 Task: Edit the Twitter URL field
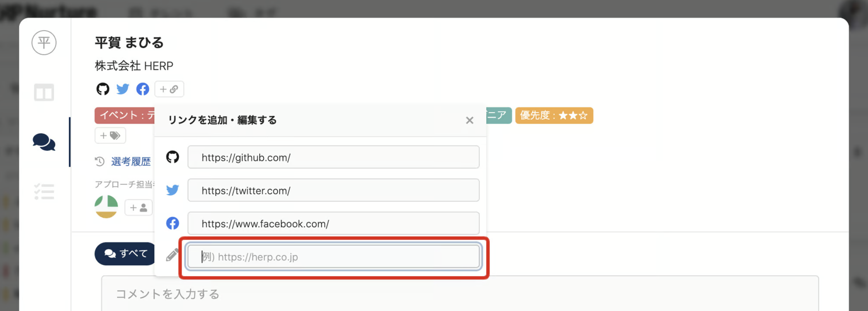pyautogui.click(x=333, y=190)
